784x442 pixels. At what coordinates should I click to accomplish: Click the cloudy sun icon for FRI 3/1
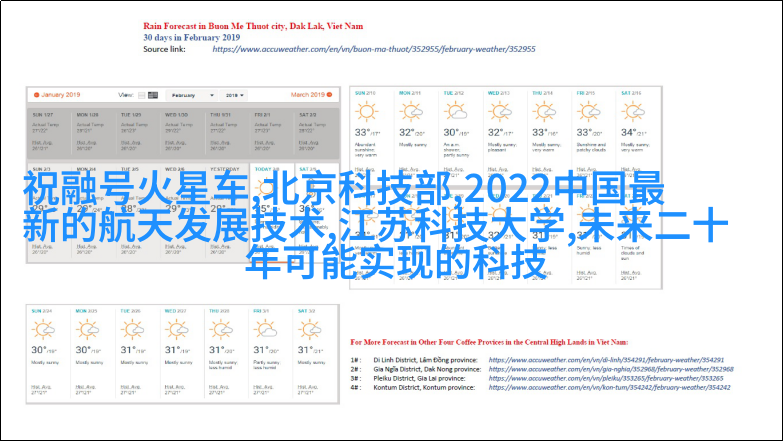(x=266, y=330)
